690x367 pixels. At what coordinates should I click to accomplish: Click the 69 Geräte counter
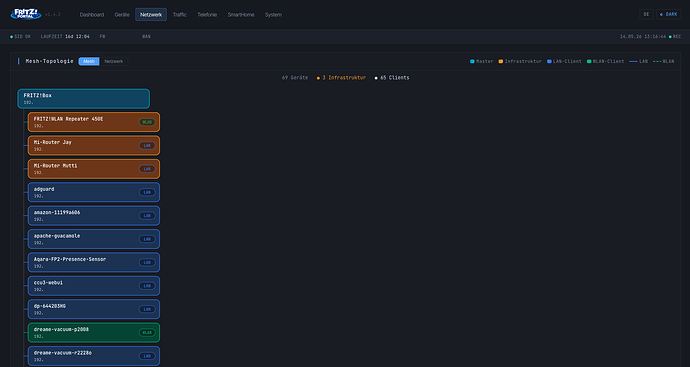[x=295, y=77]
